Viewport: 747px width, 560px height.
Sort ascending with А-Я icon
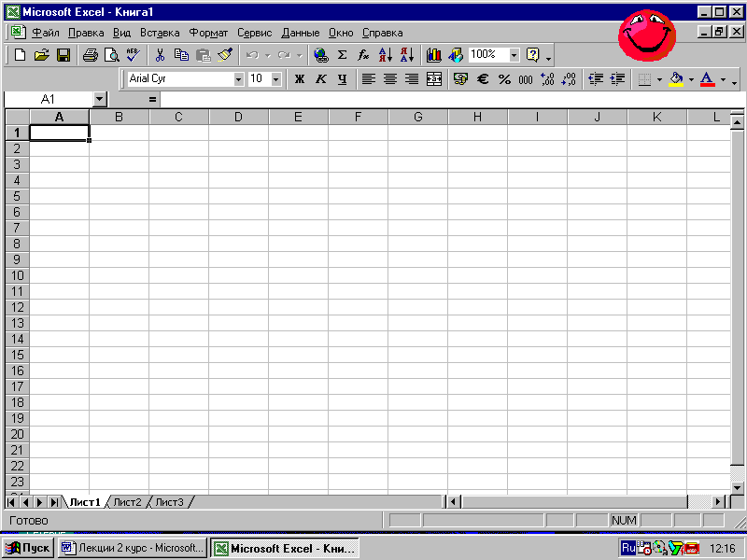click(x=386, y=55)
